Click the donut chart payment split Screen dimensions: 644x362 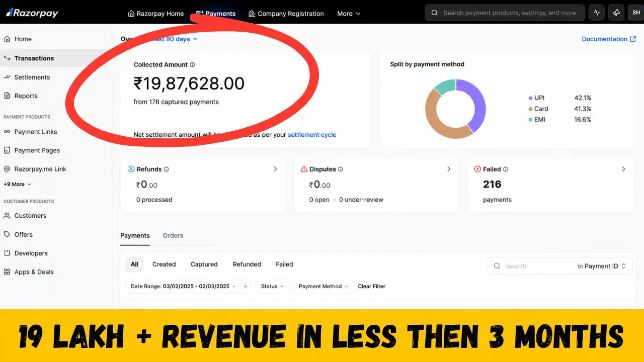(456, 109)
